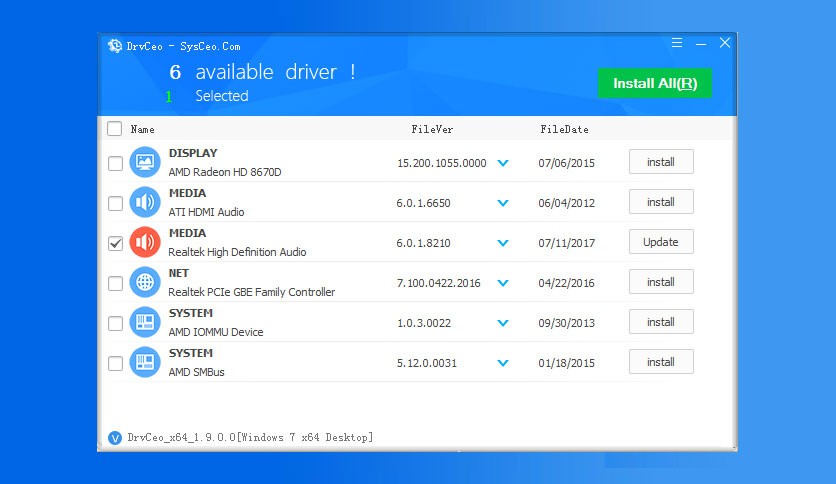Install the AMD IOMMU Device driver

click(661, 322)
